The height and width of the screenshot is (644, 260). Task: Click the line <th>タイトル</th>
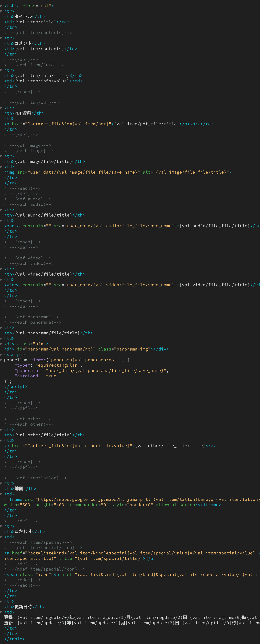tap(24, 16)
